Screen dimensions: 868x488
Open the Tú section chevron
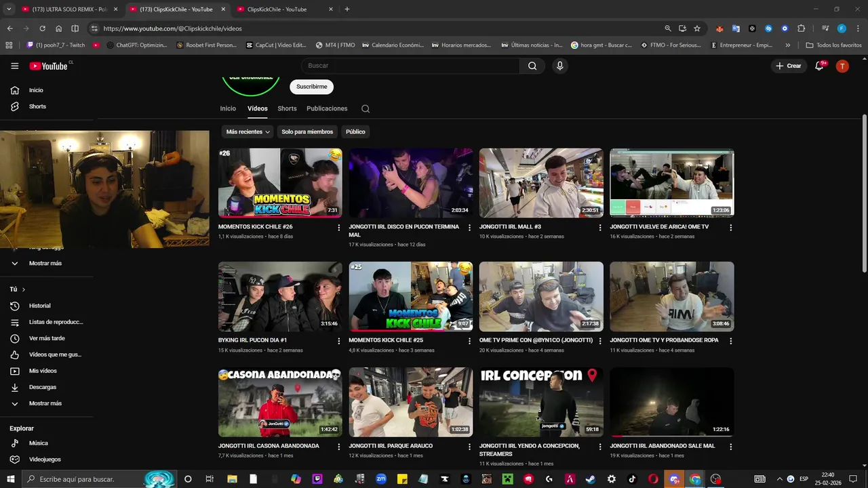24,289
